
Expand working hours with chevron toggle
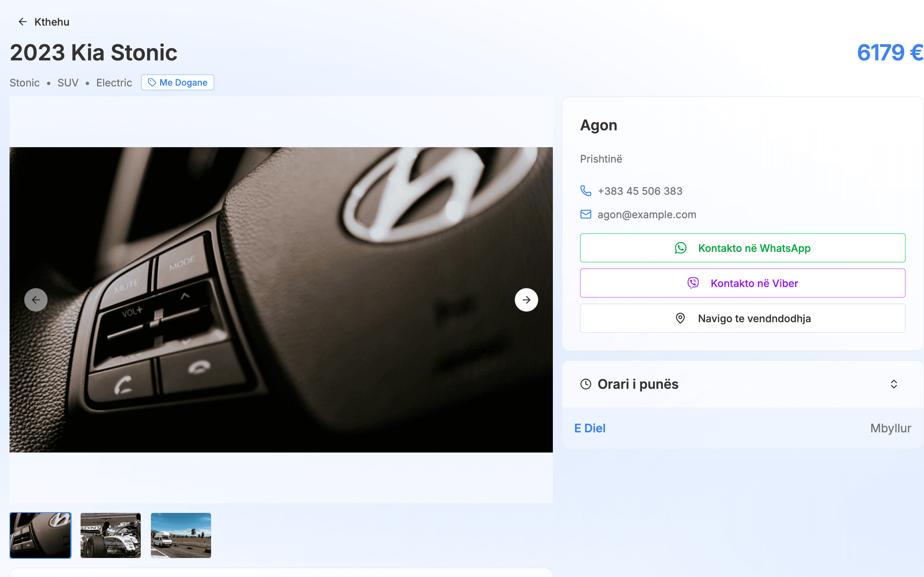(894, 384)
